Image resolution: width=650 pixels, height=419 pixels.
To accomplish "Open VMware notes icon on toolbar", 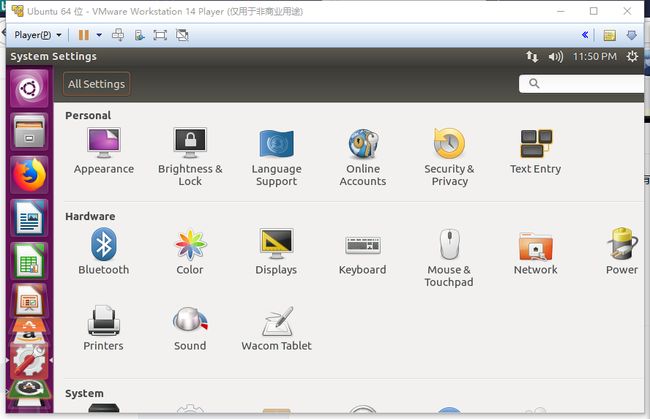I will point(609,35).
